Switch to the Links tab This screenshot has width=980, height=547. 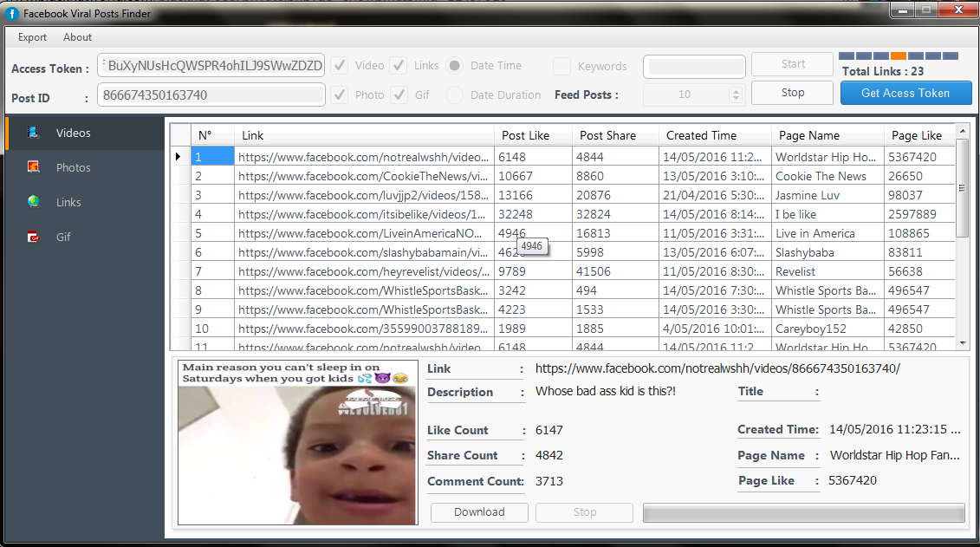coord(85,202)
